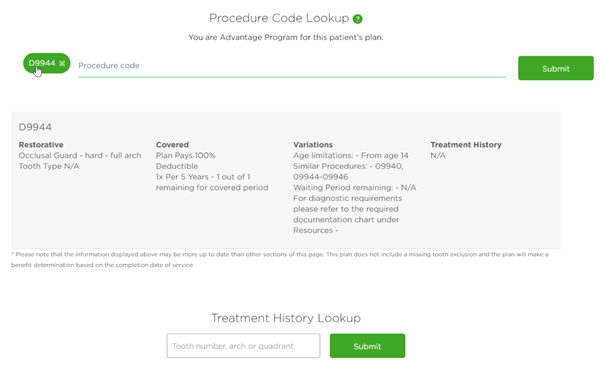Click '1x Per 5 Years - 1 out of 1'

(x=203, y=177)
